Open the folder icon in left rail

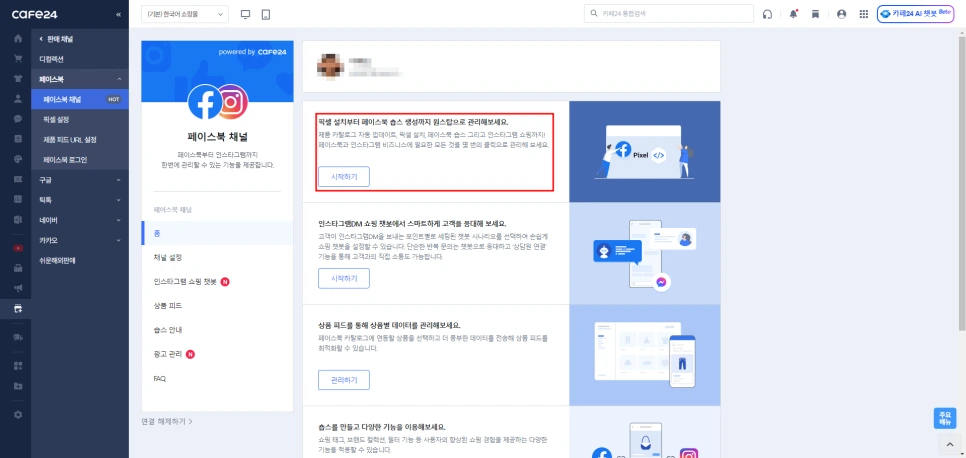pyautogui.click(x=18, y=386)
